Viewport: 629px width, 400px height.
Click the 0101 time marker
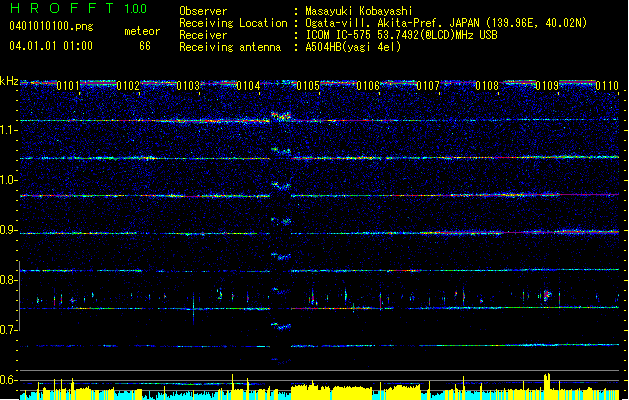click(68, 85)
